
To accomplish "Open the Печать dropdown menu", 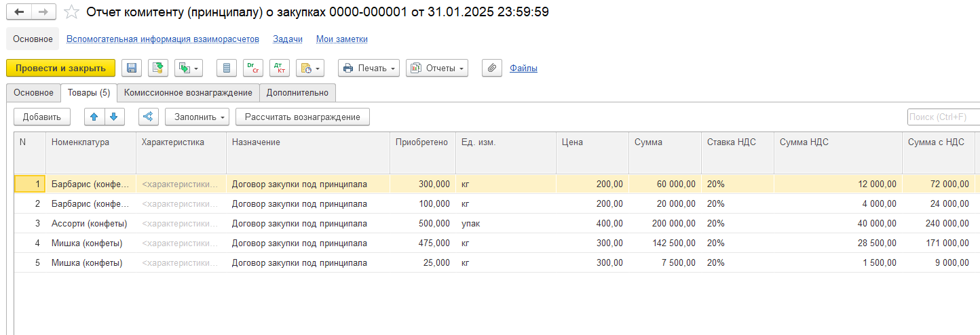I will click(369, 68).
